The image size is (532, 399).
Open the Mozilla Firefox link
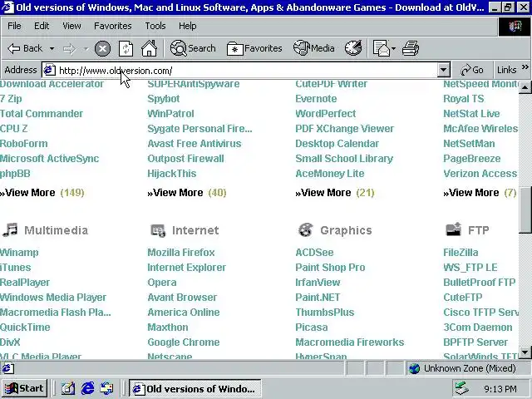(181, 253)
